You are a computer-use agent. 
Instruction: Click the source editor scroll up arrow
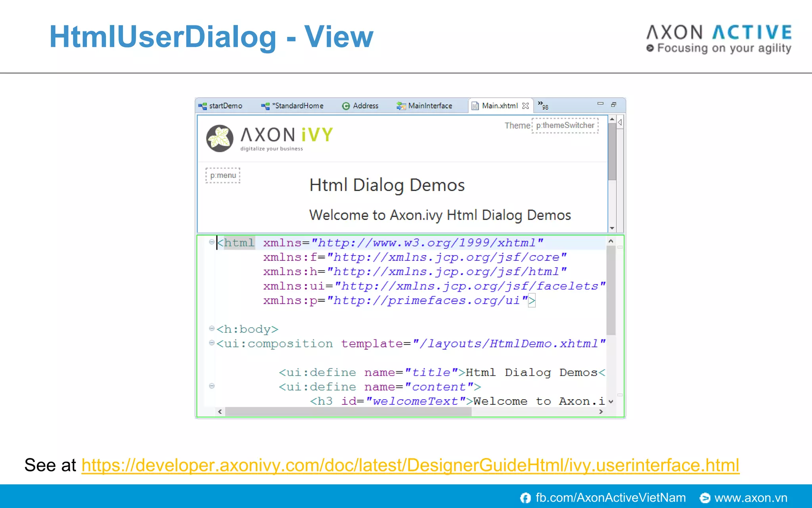pyautogui.click(x=611, y=241)
